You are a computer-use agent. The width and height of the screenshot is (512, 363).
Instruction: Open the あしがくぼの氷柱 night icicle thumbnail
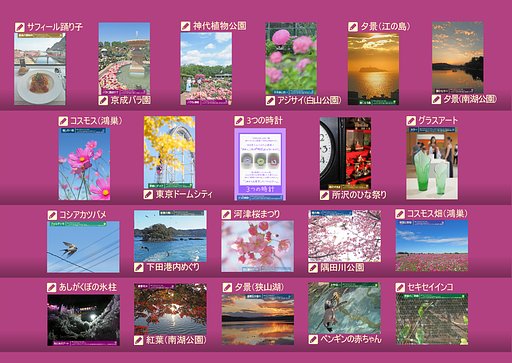coord(83,320)
